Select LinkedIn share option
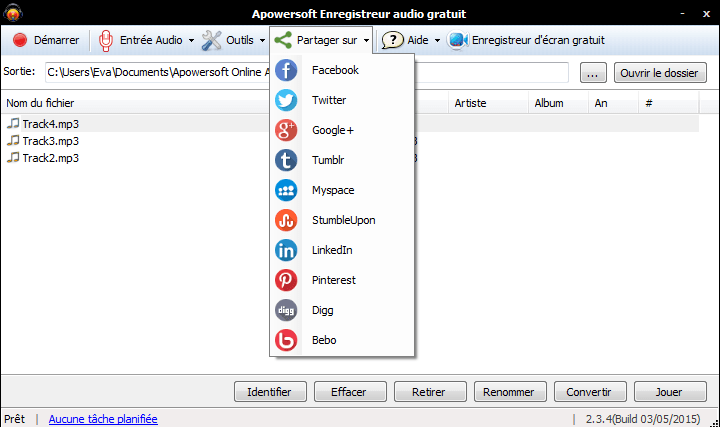The width and height of the screenshot is (720, 427). [x=342, y=250]
